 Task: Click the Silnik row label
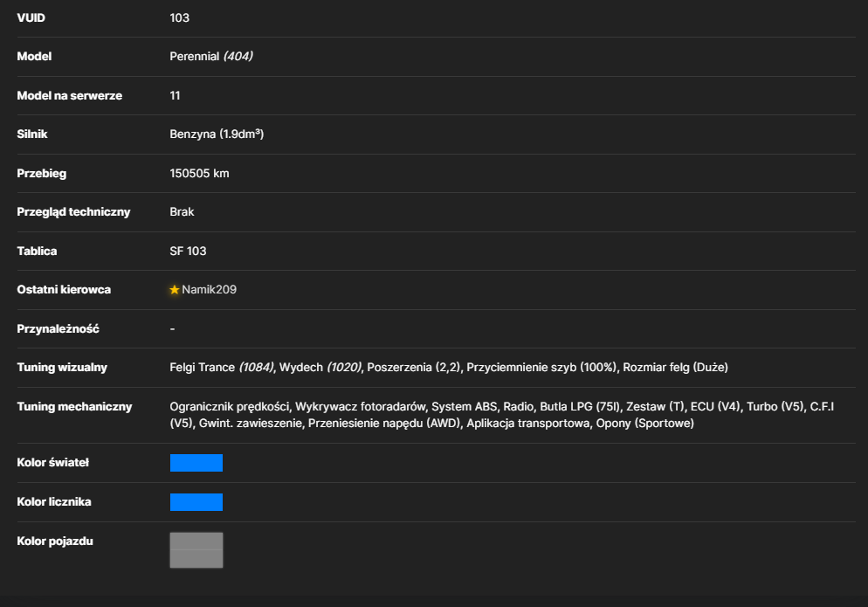click(32, 134)
